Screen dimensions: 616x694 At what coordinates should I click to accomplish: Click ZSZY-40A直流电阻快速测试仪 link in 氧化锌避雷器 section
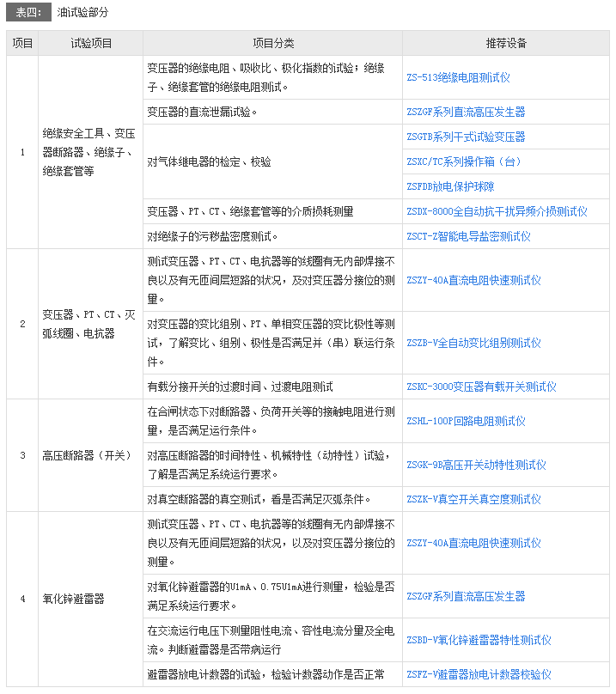473,543
